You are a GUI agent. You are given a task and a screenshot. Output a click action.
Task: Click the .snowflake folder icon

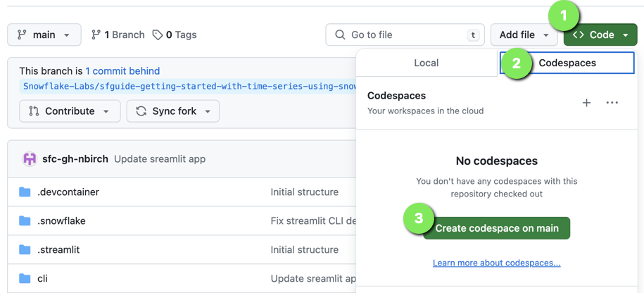(x=25, y=220)
